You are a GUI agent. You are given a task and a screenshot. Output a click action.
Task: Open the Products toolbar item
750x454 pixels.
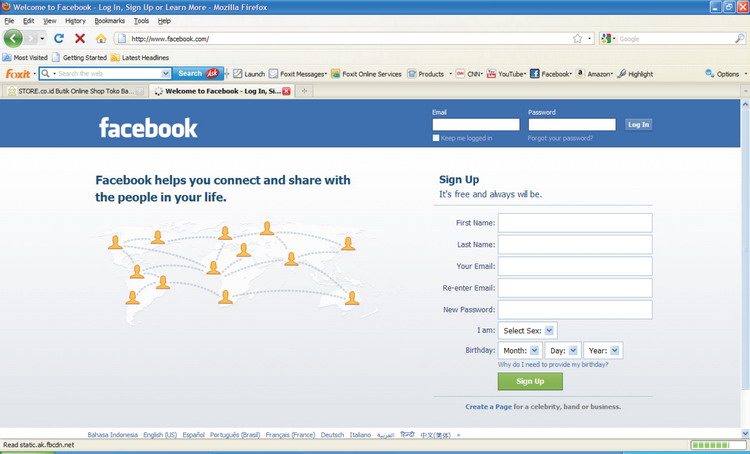(426, 74)
